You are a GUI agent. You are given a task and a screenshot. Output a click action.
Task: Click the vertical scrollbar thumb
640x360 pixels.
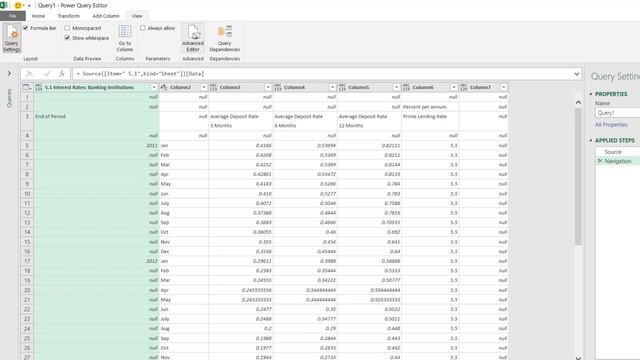pyautogui.click(x=578, y=176)
